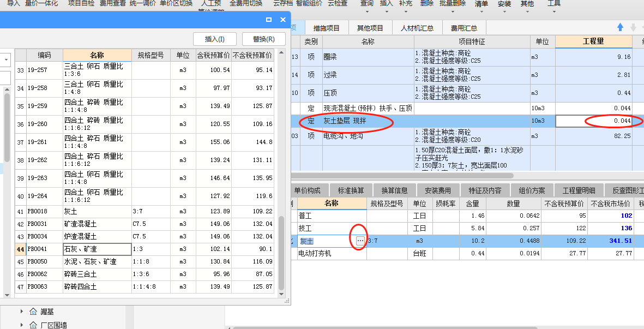Open the 特征及内容 tab

coord(485,190)
